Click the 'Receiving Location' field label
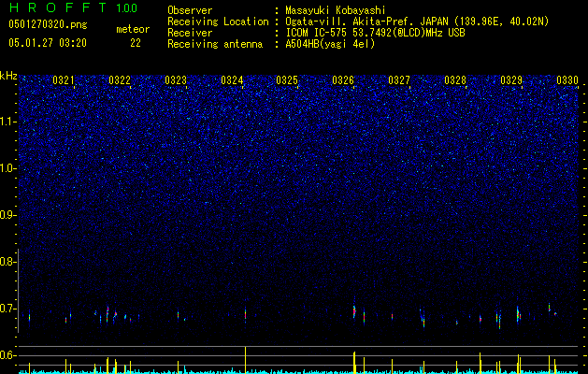Screen dimensions: 588x374 pyautogui.click(x=218, y=22)
